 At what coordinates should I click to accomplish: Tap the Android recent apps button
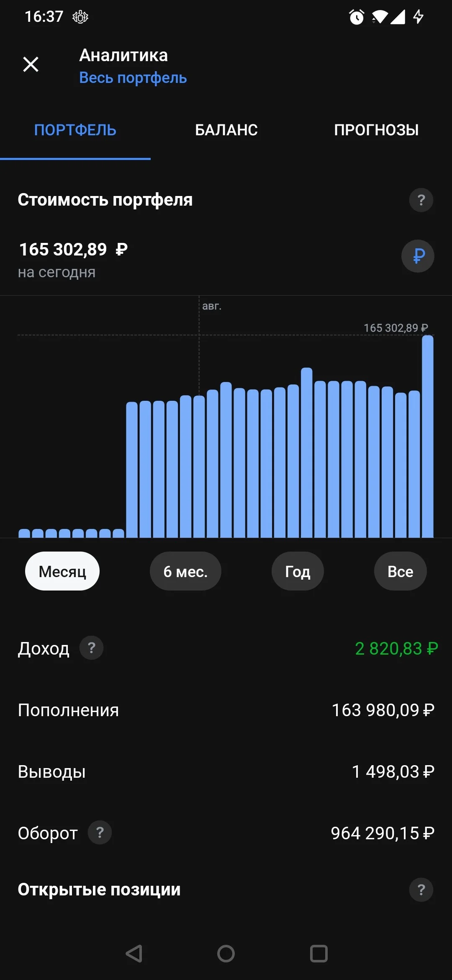click(x=319, y=954)
